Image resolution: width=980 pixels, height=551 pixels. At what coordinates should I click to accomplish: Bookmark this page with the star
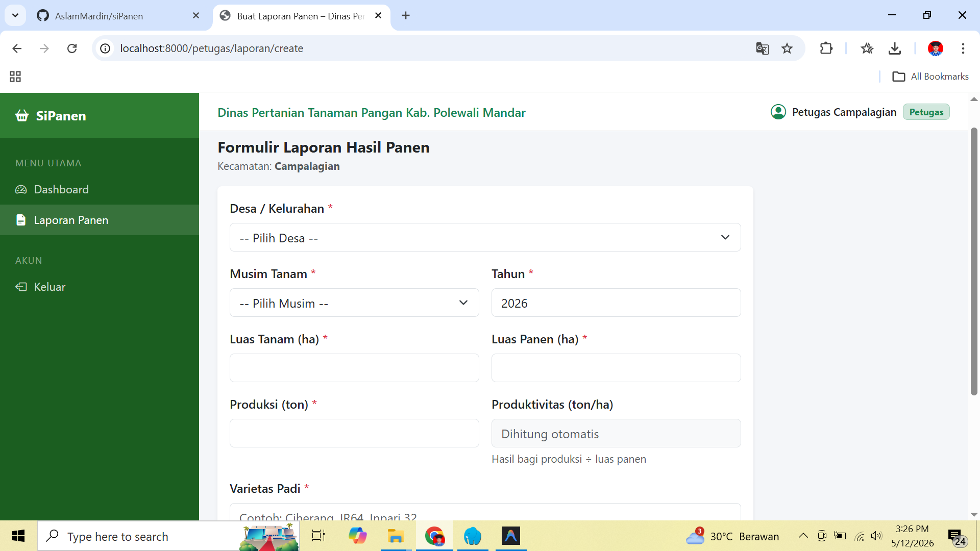(x=787, y=48)
